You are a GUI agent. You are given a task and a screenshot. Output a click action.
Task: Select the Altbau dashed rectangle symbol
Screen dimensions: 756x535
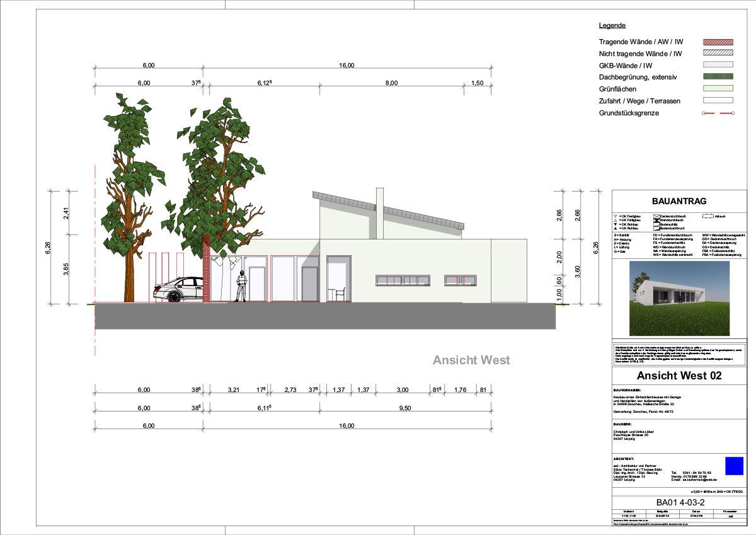click(707, 216)
